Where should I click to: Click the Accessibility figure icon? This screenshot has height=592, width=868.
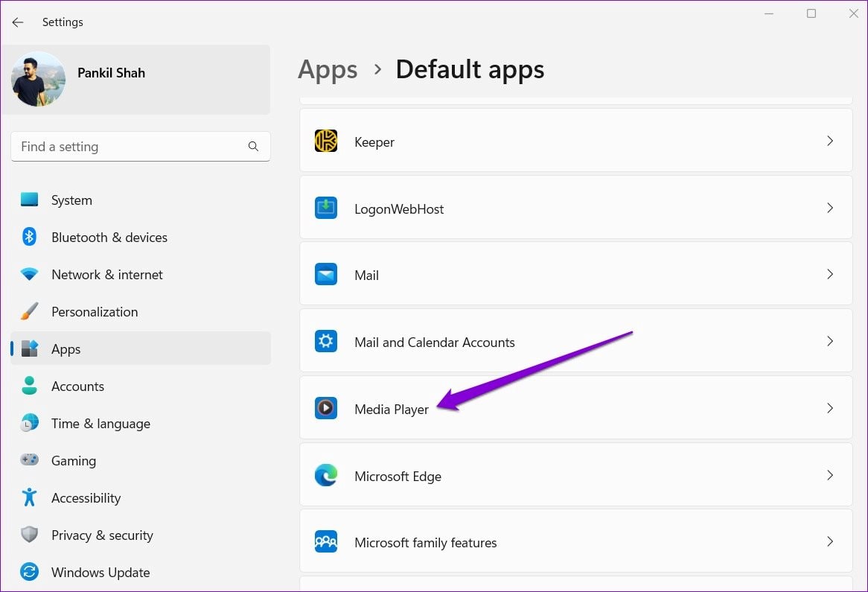pos(29,497)
